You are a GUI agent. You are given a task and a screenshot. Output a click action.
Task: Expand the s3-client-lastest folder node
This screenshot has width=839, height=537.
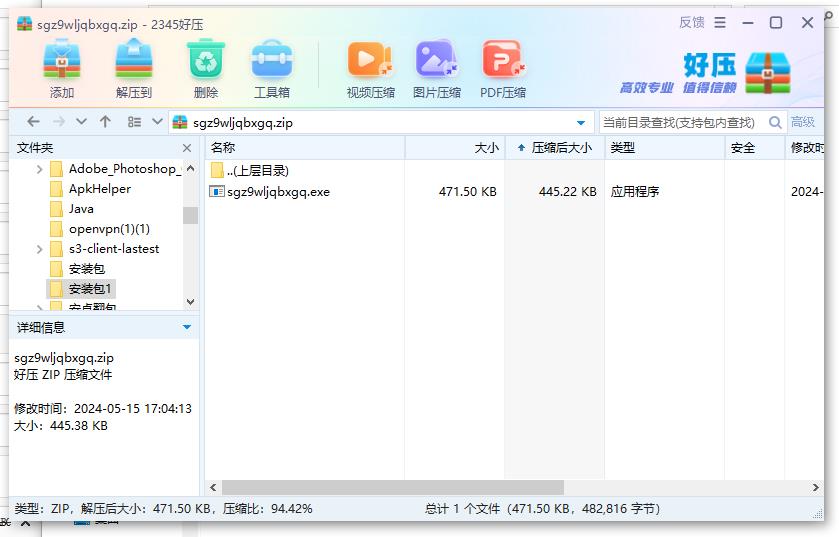click(39, 249)
